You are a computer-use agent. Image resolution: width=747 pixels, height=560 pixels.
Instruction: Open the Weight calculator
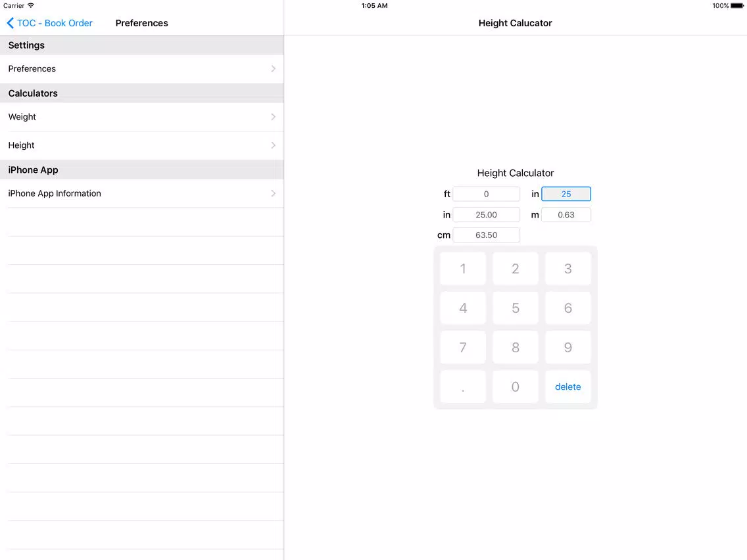pos(142,117)
